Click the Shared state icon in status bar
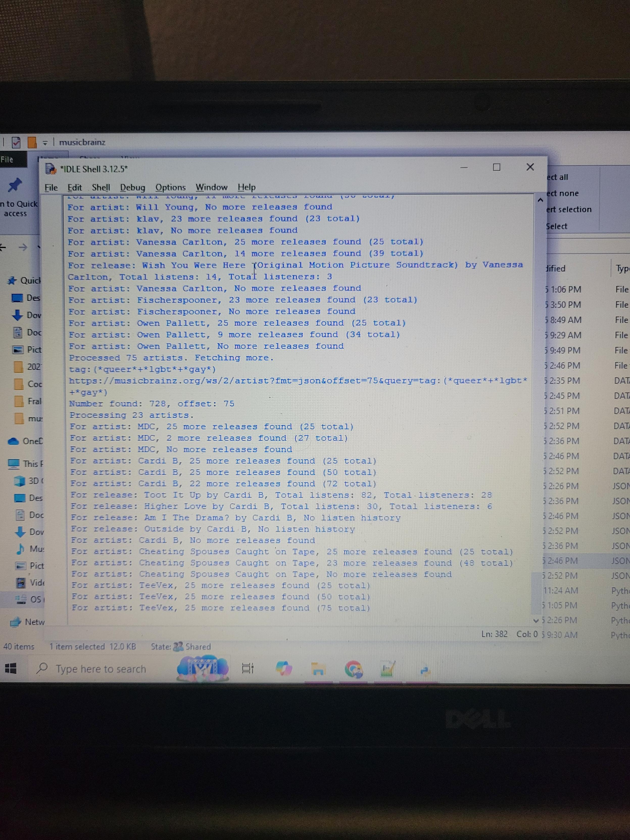Viewport: 630px width, 840px height. [x=178, y=646]
